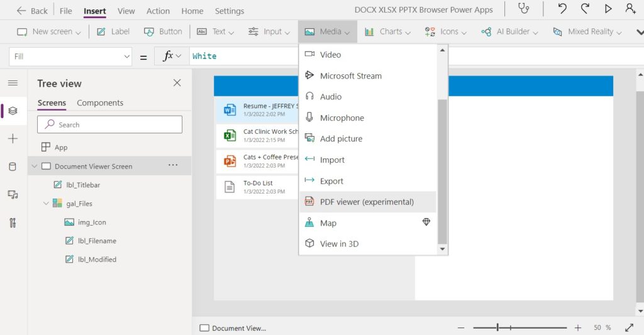The image size is (644, 335).
Task: Click the PowerPoint icon of Cats + Coffee file
Action: coord(230,161)
